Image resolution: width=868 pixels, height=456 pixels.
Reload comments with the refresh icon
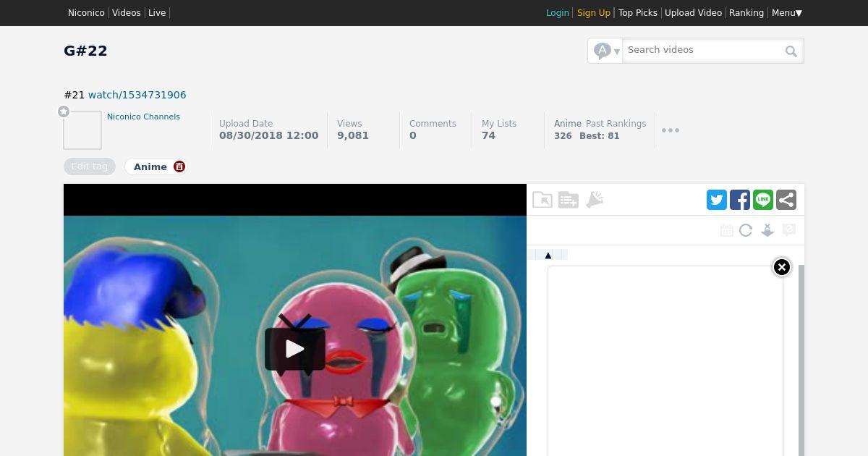point(746,230)
